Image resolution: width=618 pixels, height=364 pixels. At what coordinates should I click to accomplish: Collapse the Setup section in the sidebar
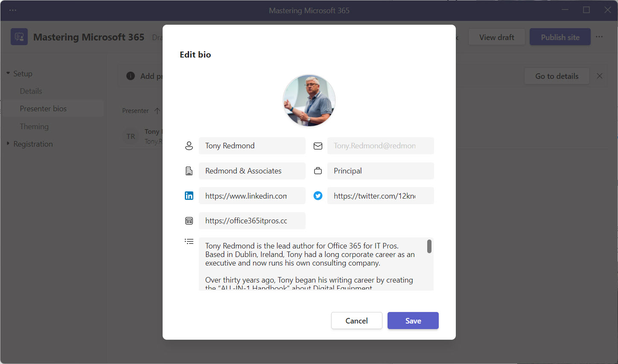click(8, 73)
